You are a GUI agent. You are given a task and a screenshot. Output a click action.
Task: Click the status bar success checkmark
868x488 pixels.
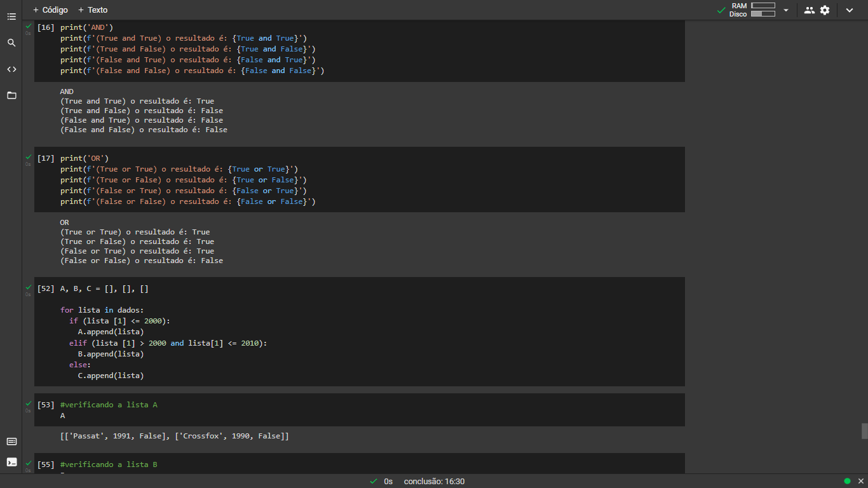point(374,481)
